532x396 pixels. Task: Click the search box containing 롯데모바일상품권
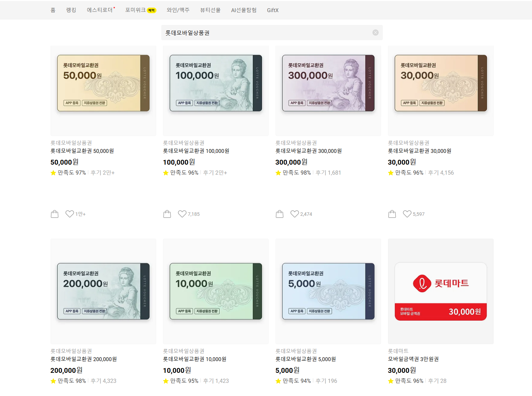click(x=272, y=33)
